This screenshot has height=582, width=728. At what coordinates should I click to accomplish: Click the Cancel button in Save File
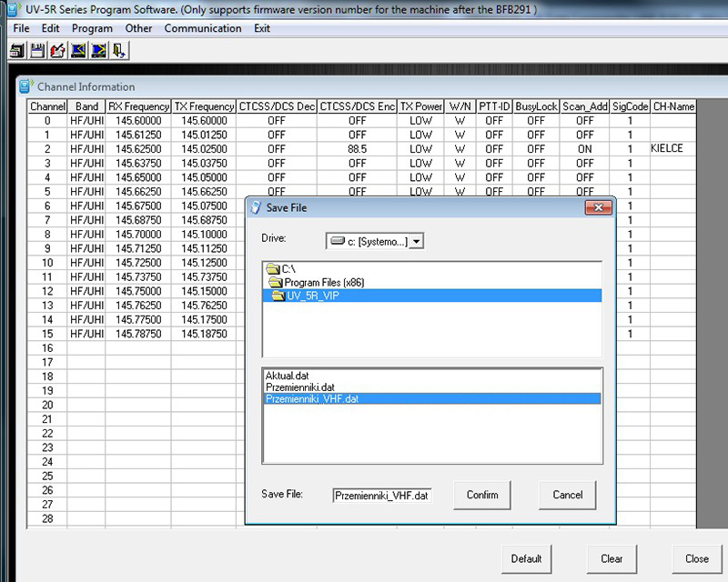point(567,496)
